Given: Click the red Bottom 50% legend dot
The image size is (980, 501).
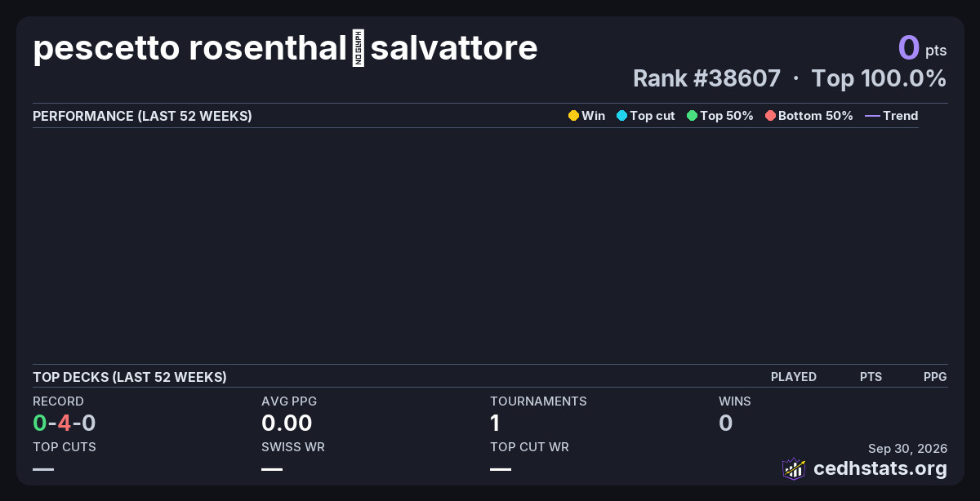Looking at the screenshot, I should pyautogui.click(x=770, y=116).
